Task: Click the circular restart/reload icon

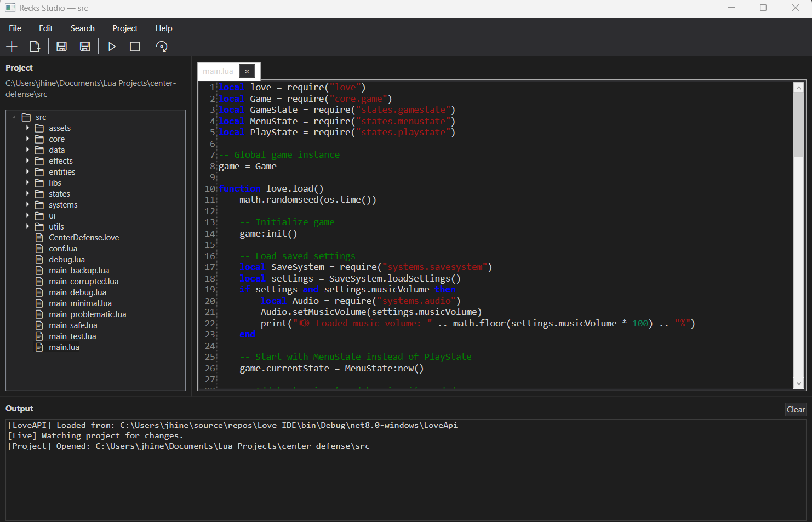Action: (x=162, y=47)
